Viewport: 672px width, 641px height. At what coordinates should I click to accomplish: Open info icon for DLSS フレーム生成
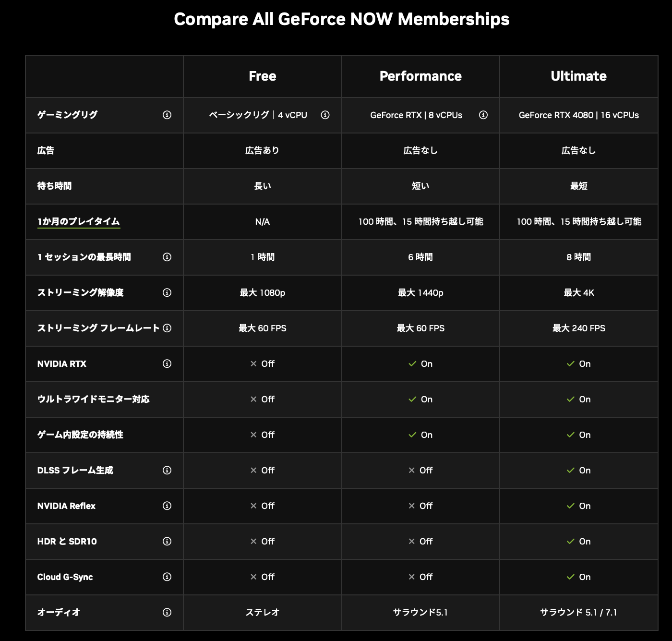click(x=167, y=470)
